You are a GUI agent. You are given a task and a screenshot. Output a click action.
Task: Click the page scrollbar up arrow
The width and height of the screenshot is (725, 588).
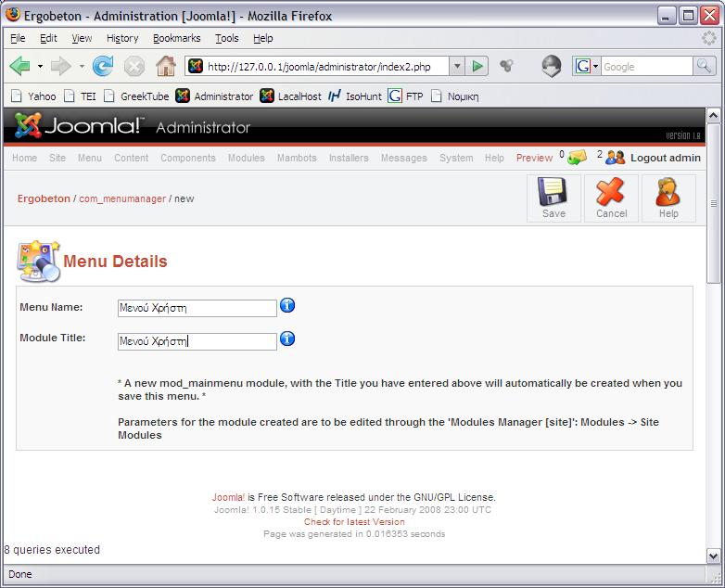[x=713, y=115]
